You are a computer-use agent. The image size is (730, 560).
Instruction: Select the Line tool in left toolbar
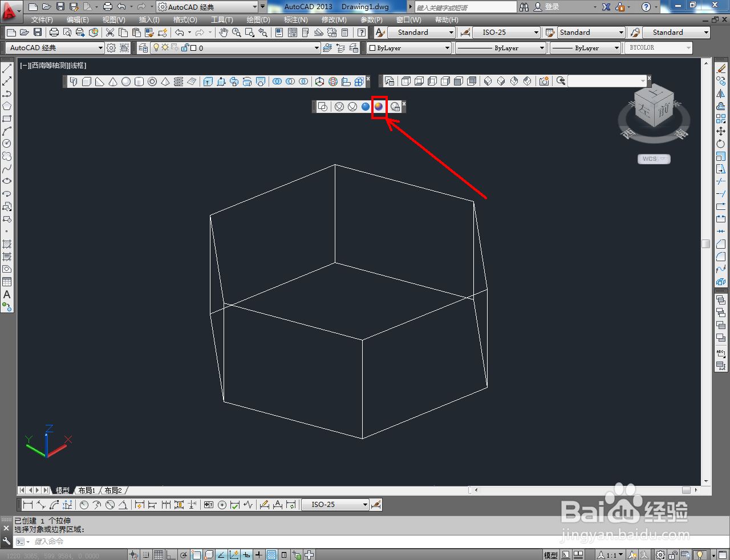pos(7,68)
